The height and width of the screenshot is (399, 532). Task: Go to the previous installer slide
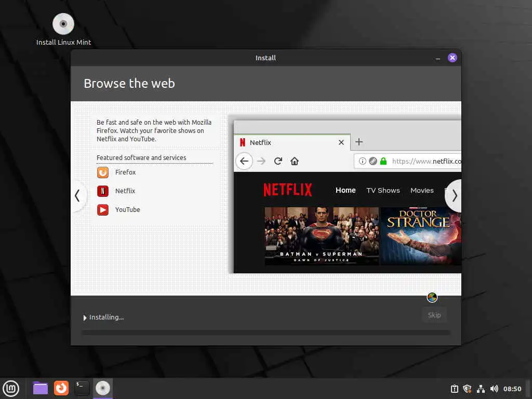tap(78, 196)
